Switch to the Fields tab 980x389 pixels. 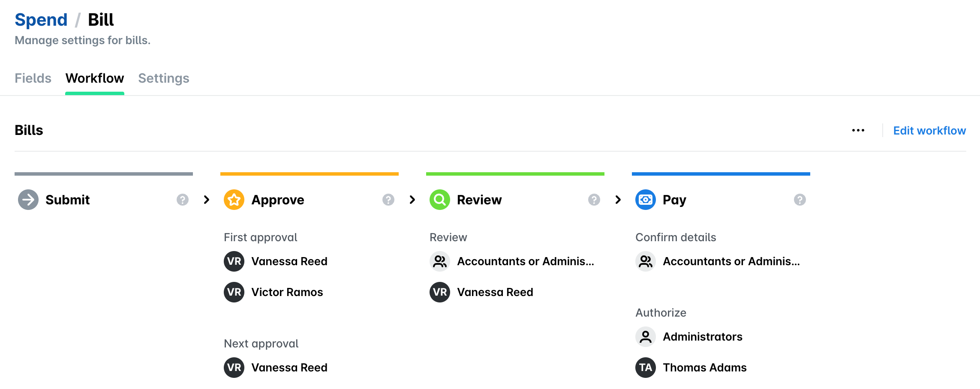[x=33, y=78]
